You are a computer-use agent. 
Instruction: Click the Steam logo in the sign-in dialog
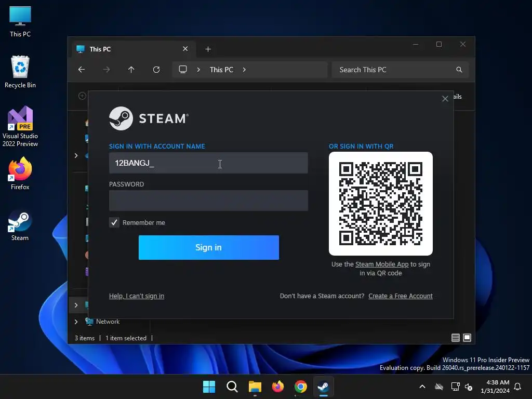click(149, 118)
